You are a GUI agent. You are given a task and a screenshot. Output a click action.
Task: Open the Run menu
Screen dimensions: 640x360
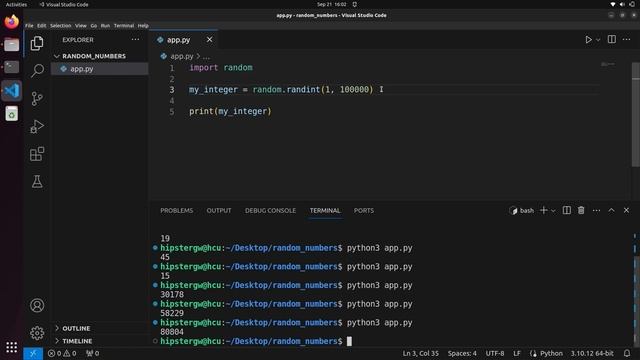(x=105, y=25)
